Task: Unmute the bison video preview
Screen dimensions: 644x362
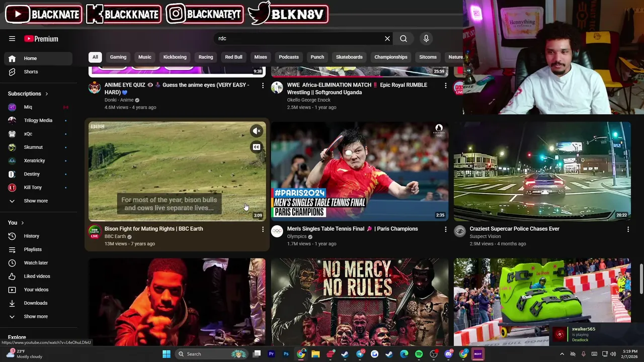Action: pyautogui.click(x=257, y=131)
